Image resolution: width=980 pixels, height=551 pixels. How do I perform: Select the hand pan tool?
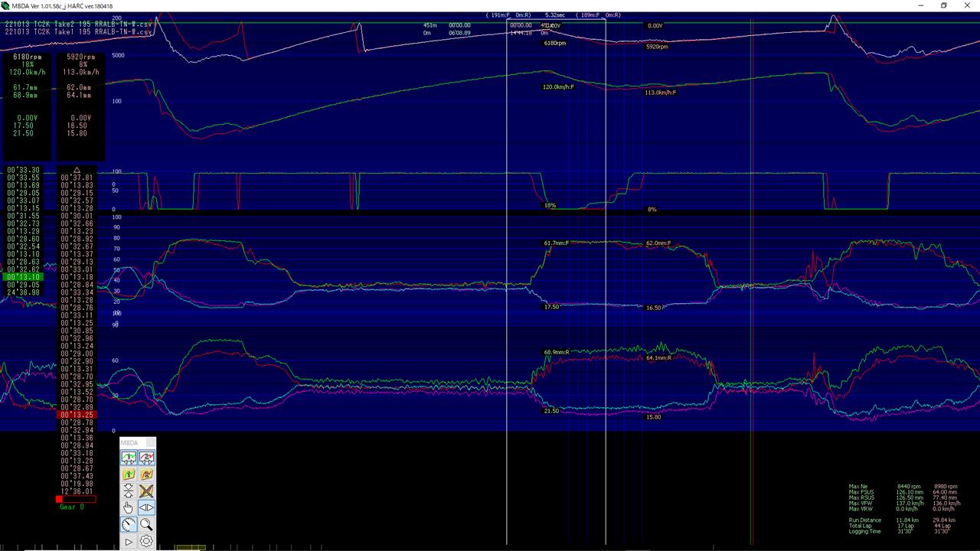pyautogui.click(x=129, y=507)
